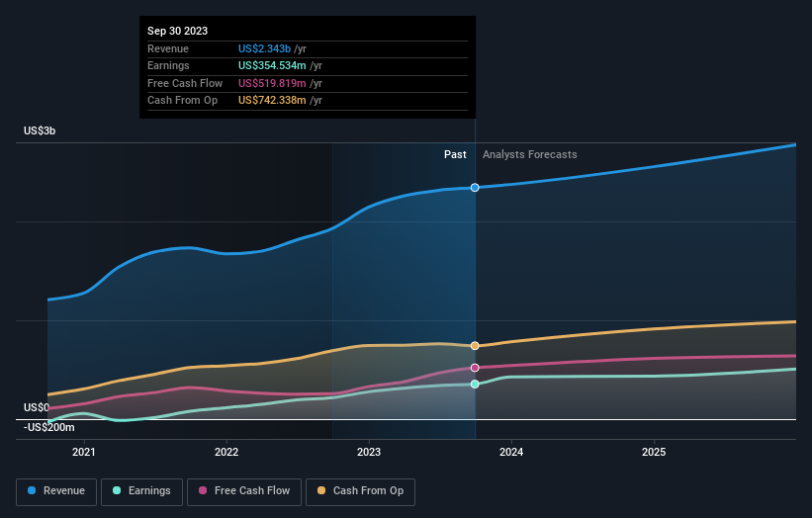Click the -US$200m y-axis label
The width and height of the screenshot is (812, 518).
49,427
